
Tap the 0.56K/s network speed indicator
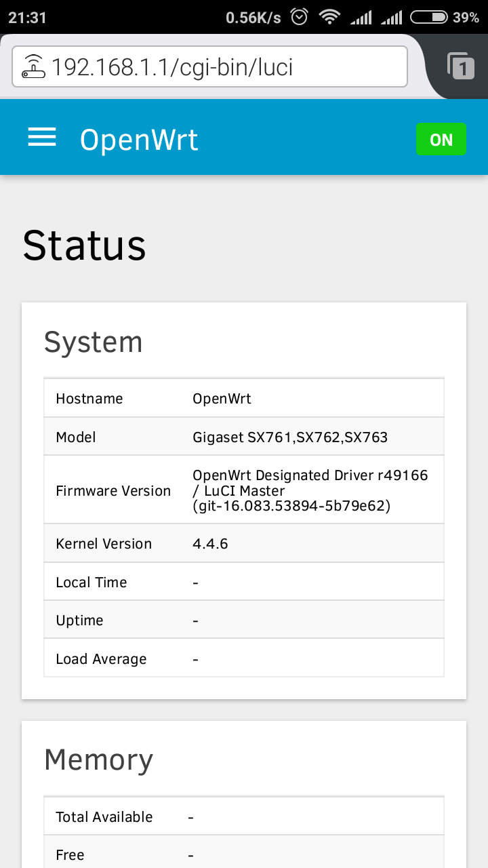pyautogui.click(x=253, y=18)
